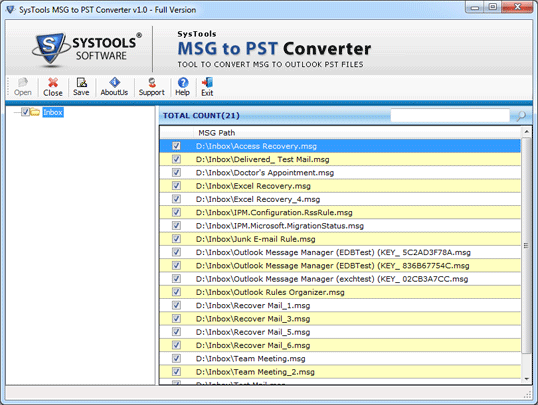Open Help via question mark icon
Viewport: 538px width, 405px height.
point(183,82)
